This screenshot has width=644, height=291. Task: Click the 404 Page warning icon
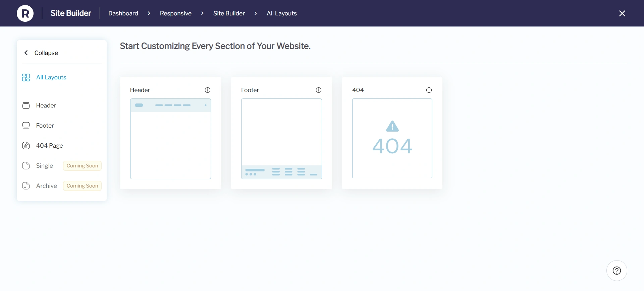(26, 146)
